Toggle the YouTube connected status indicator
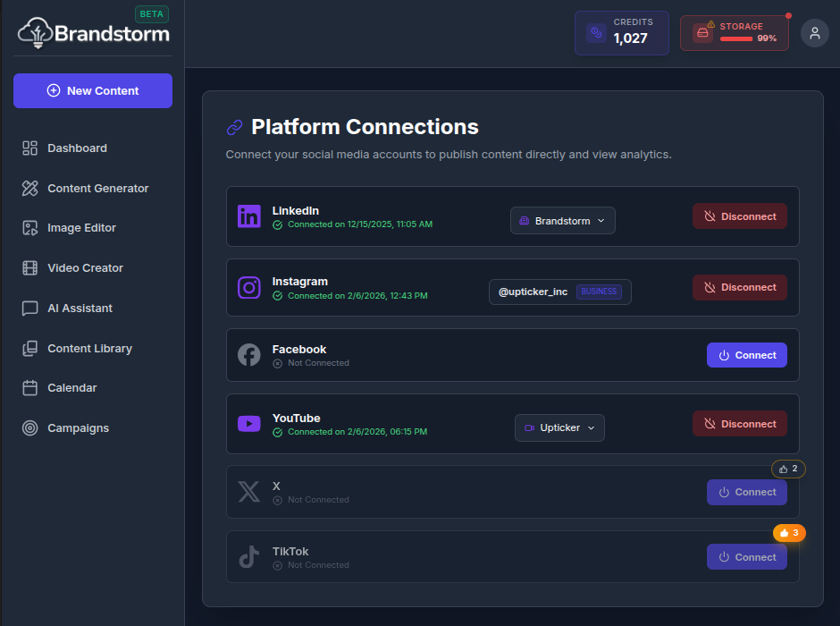840x626 pixels. tap(277, 432)
